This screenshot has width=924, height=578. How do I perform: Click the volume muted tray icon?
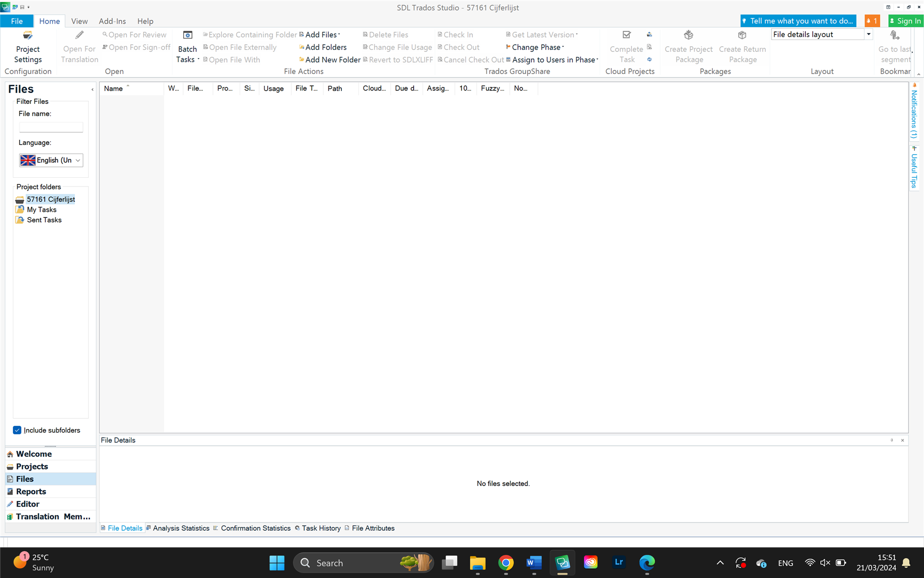click(825, 563)
